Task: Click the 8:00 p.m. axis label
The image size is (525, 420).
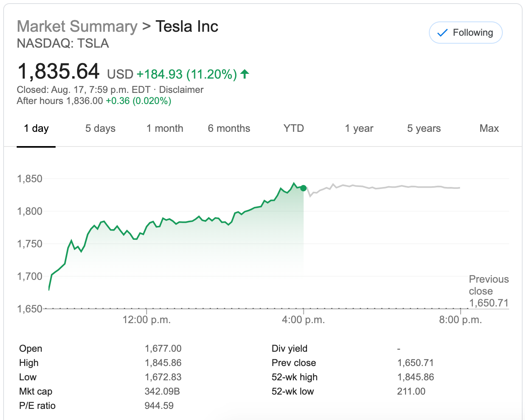Action: click(x=460, y=320)
